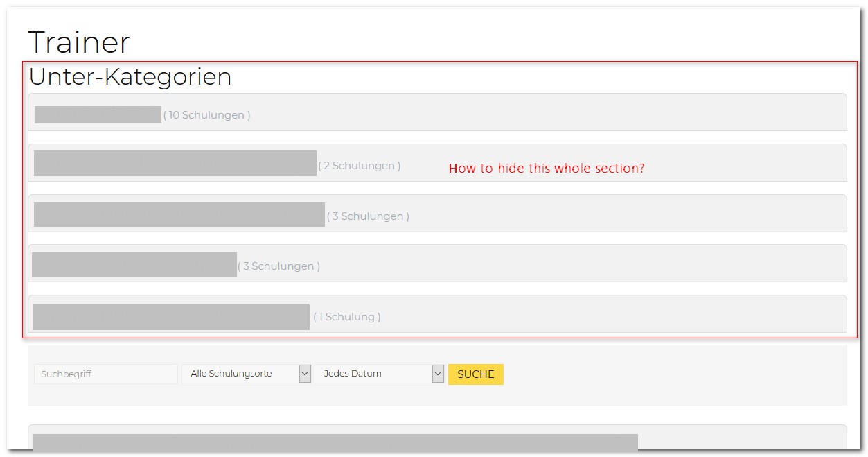Screen dimensions: 868x457
Task: Click the fourth sub-category's '( 3 Schulungen )' label
Action: click(x=278, y=266)
